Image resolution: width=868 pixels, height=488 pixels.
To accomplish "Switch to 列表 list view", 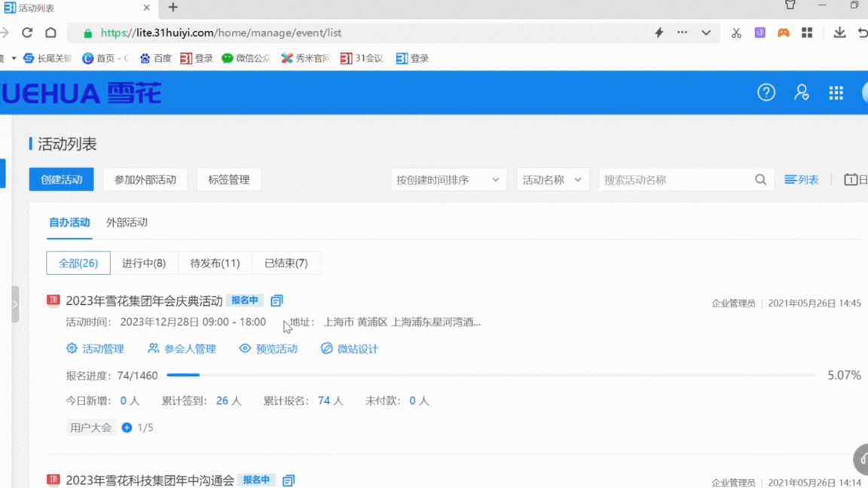I will (802, 180).
